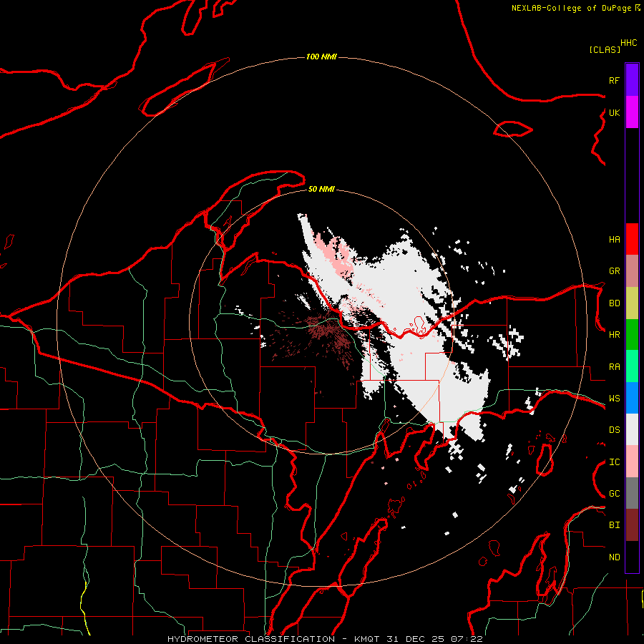
Task: Click the KMQT station identifier
Action: (x=367, y=639)
